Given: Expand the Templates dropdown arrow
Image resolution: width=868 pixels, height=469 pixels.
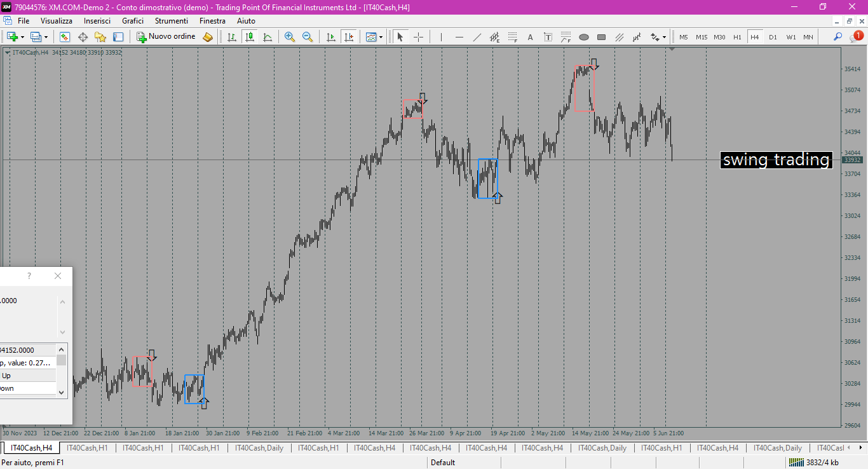Looking at the screenshot, I should (381, 37).
